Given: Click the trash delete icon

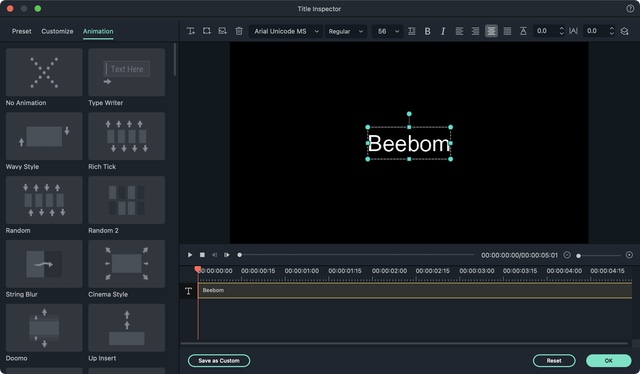Looking at the screenshot, I should [x=239, y=31].
